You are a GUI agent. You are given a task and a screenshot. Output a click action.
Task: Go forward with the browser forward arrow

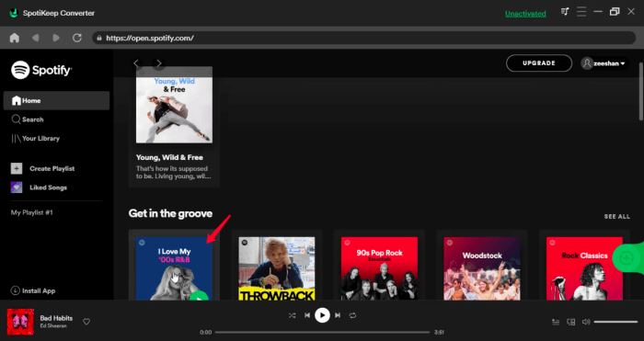(56, 39)
